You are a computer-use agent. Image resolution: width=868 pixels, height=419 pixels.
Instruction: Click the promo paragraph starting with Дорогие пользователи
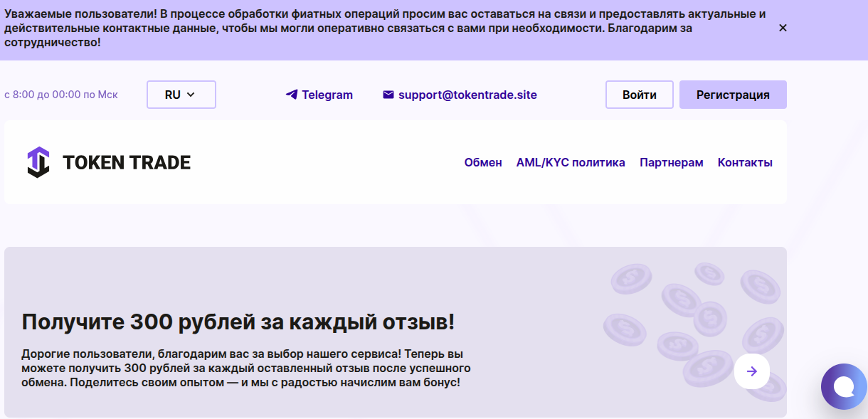(x=246, y=368)
